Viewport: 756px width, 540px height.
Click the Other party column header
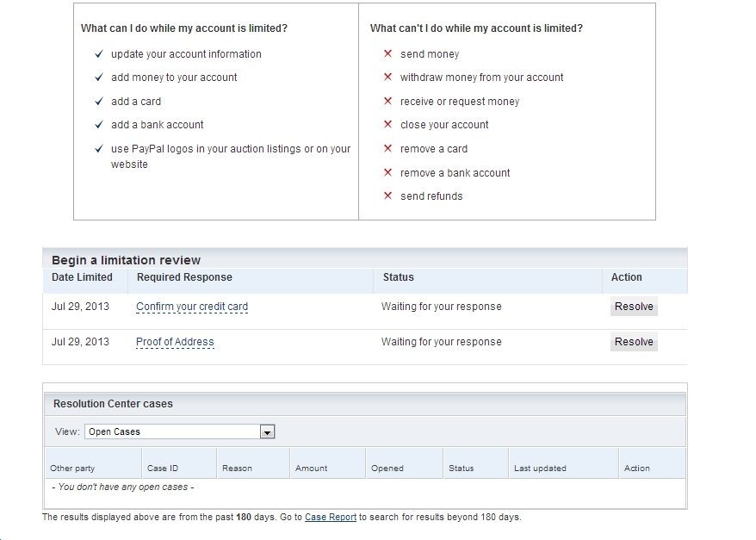pos(72,469)
